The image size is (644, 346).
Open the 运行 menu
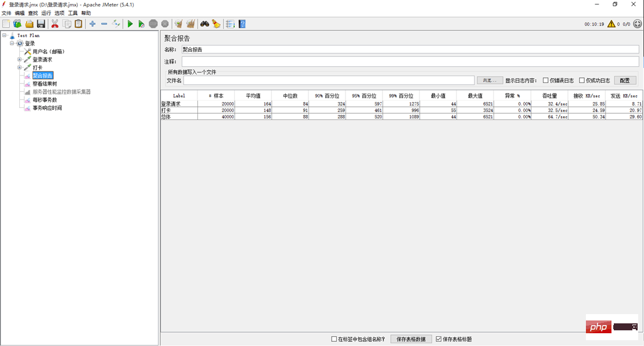coord(45,13)
